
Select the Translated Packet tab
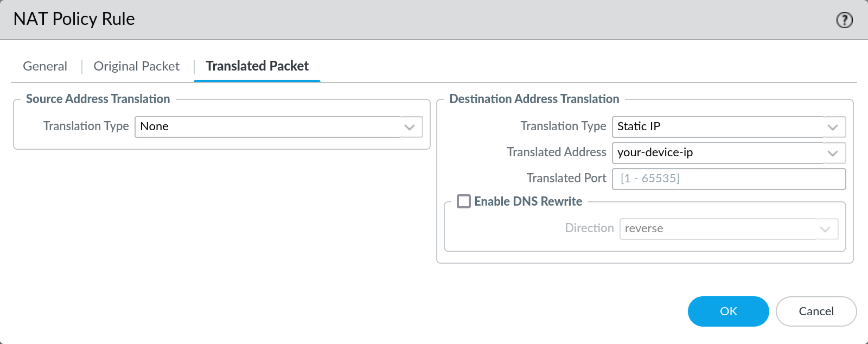(257, 66)
